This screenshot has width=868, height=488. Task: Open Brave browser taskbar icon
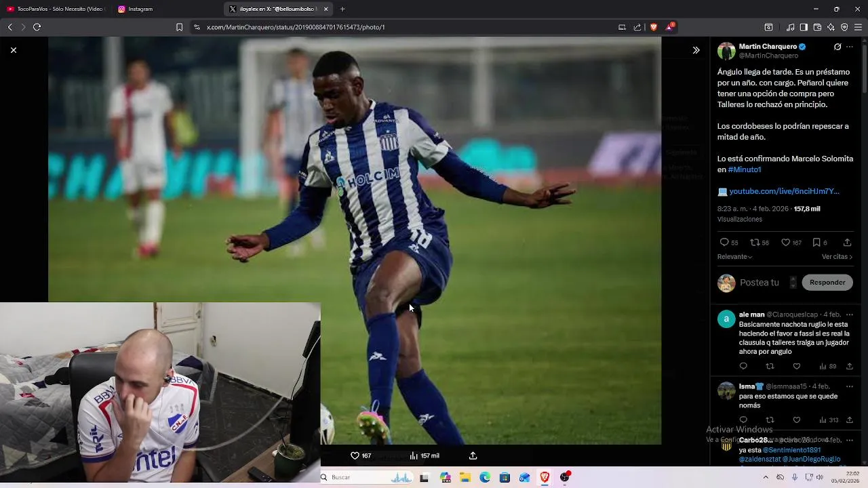point(545,478)
